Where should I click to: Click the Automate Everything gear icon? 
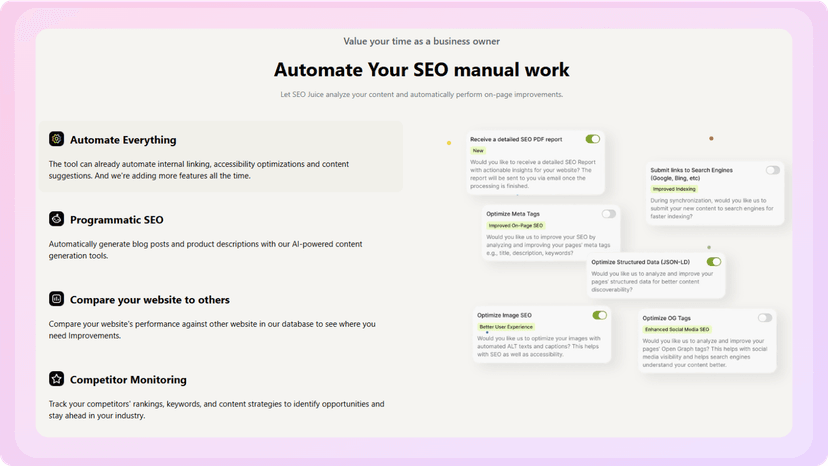tap(57, 139)
